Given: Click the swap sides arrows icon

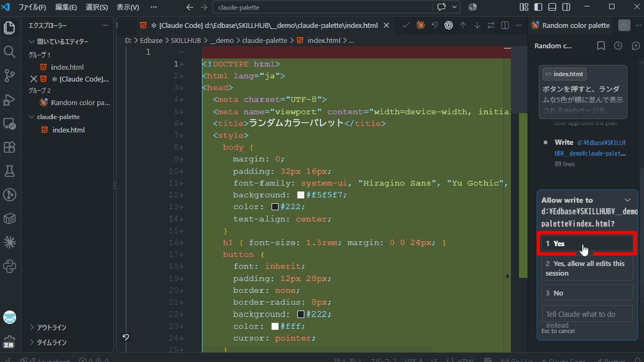Looking at the screenshot, I should tap(491, 25).
